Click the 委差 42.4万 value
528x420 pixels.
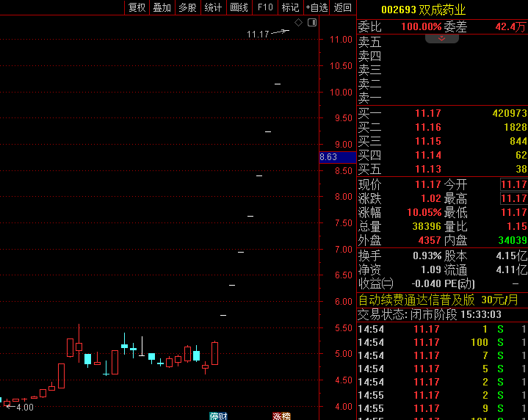pyautogui.click(x=510, y=26)
